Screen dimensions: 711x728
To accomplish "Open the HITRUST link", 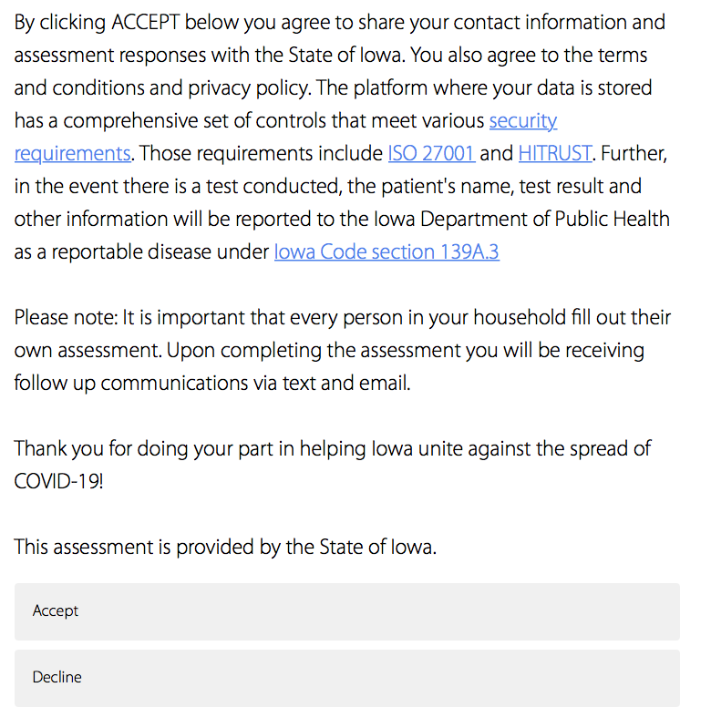I will pos(555,154).
